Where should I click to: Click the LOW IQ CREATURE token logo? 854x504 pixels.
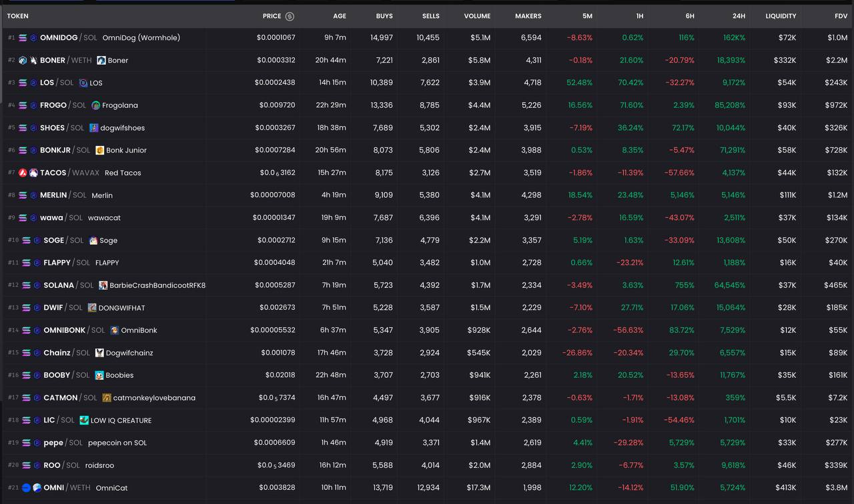coord(84,421)
